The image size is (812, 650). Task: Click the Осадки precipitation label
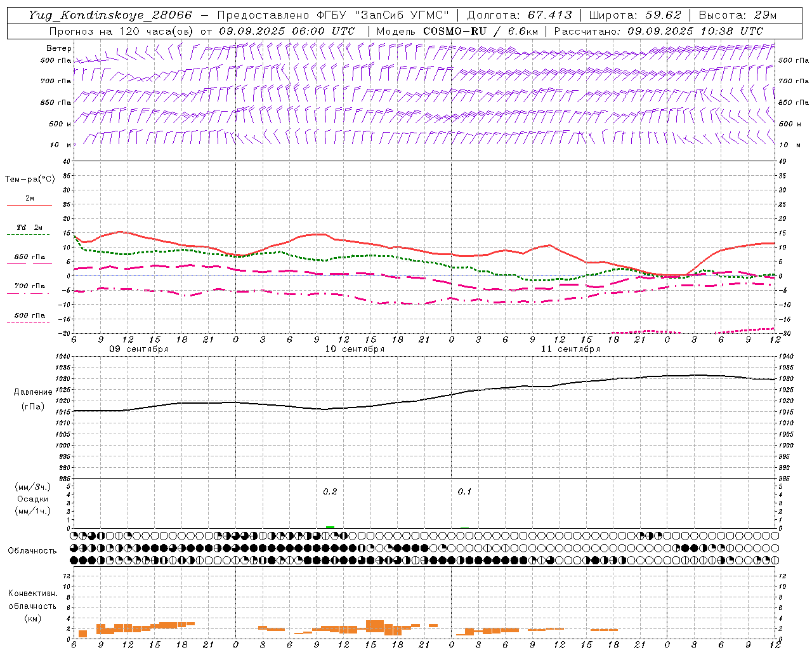pos(33,499)
